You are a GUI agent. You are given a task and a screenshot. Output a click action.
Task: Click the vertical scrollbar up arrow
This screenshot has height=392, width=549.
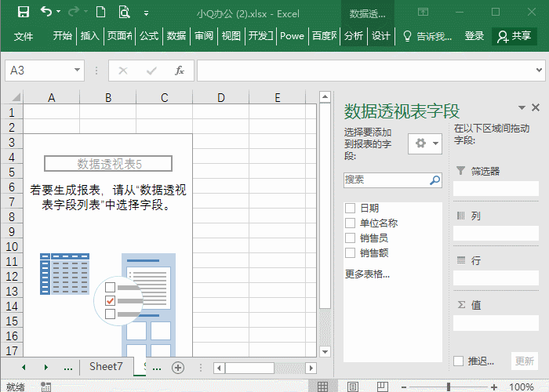pos(325,96)
